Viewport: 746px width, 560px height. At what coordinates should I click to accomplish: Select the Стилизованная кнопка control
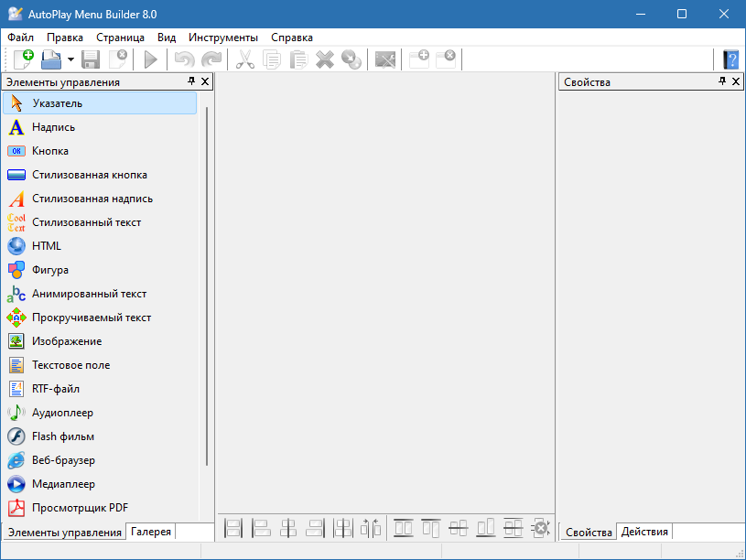pos(100,175)
